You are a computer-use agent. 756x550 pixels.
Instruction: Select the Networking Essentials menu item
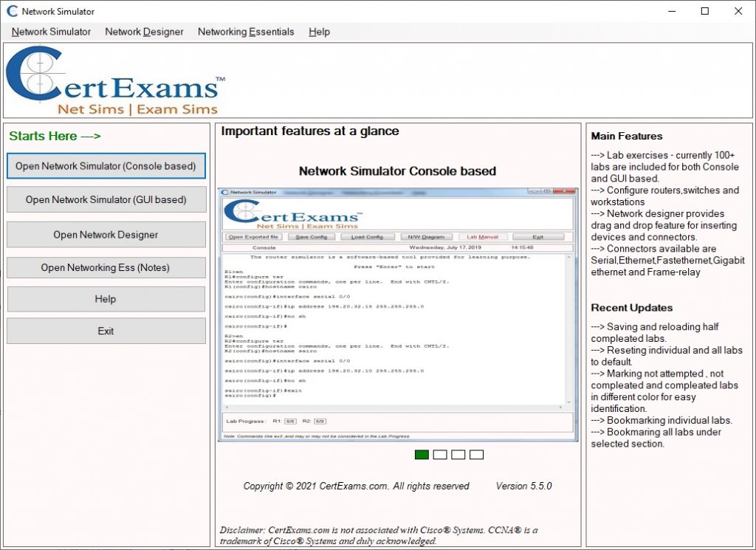click(245, 32)
